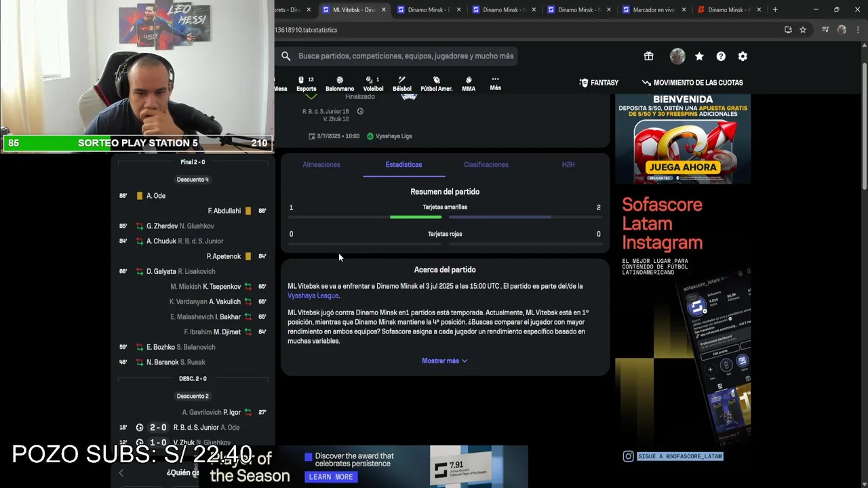Click the calendar icon beside 3/7/2025
868x488 pixels.
[311, 136]
